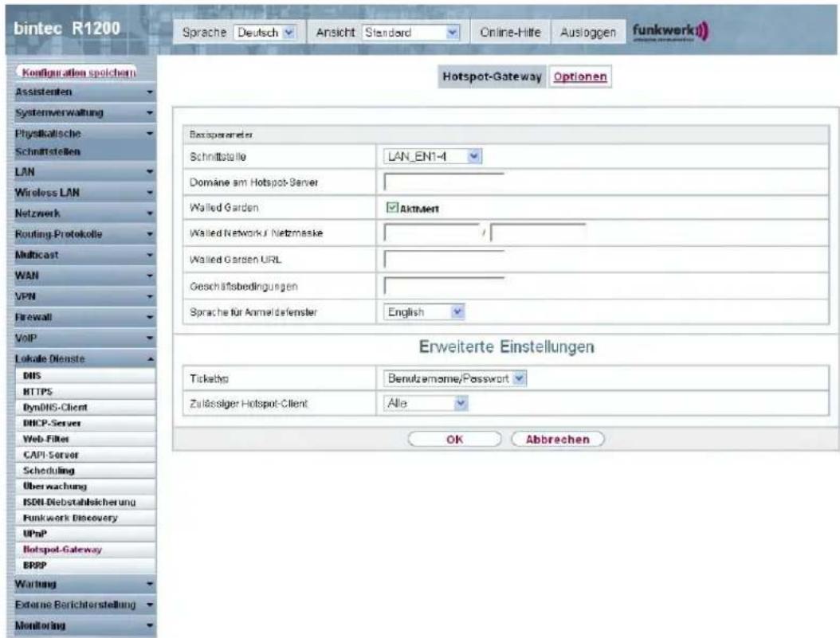Open DNS under Lokale Dienste

tap(86, 376)
